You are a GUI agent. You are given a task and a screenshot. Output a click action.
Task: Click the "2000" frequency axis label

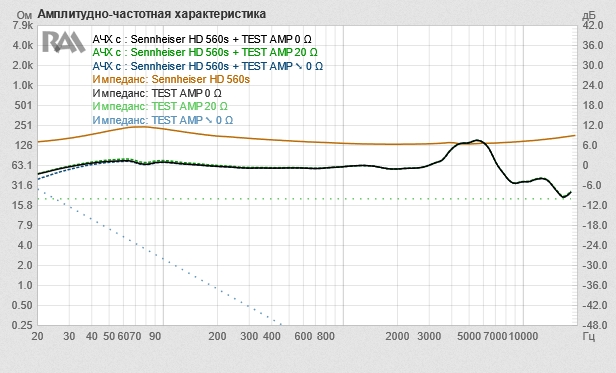pyautogui.click(x=398, y=336)
